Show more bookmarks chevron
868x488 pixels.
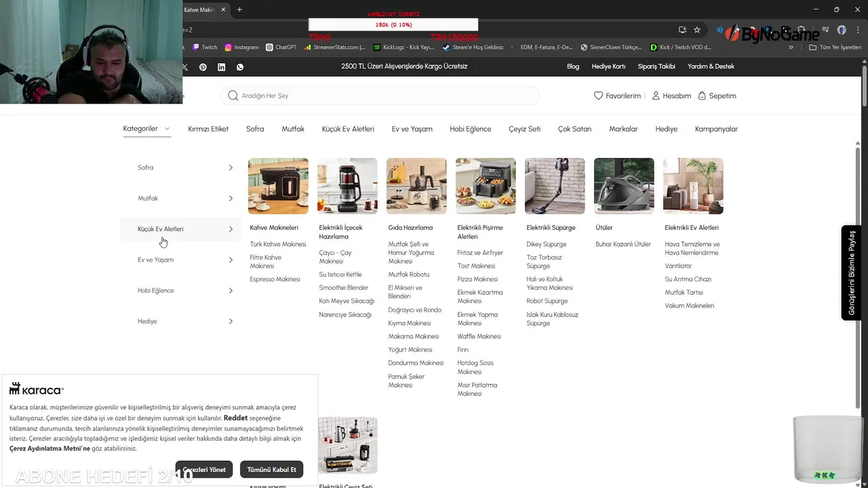(x=791, y=47)
